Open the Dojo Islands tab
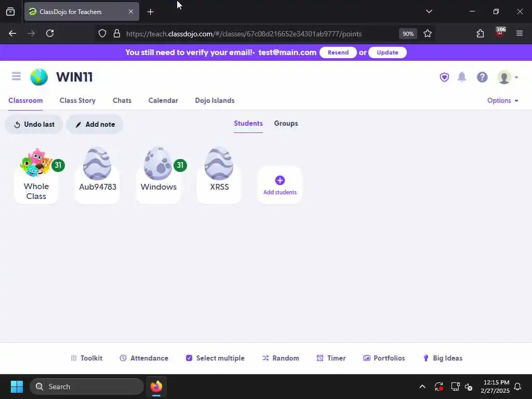This screenshot has height=399, width=532. (x=215, y=100)
